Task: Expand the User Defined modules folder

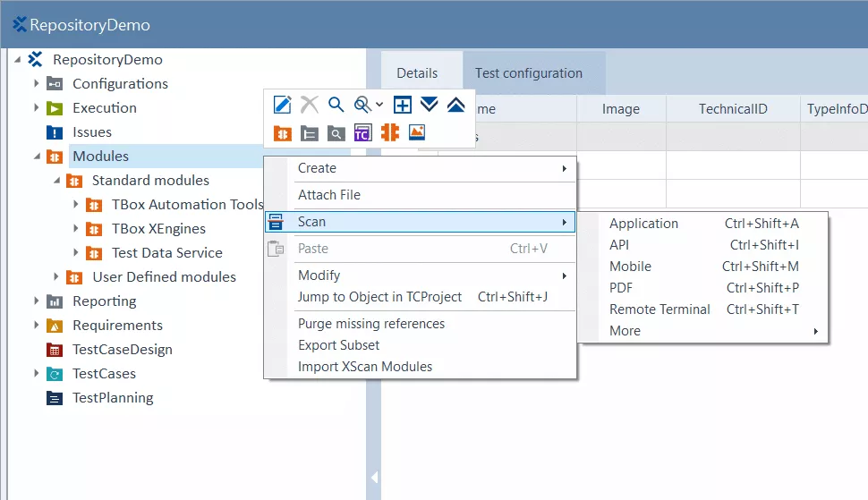Action: pos(56,277)
